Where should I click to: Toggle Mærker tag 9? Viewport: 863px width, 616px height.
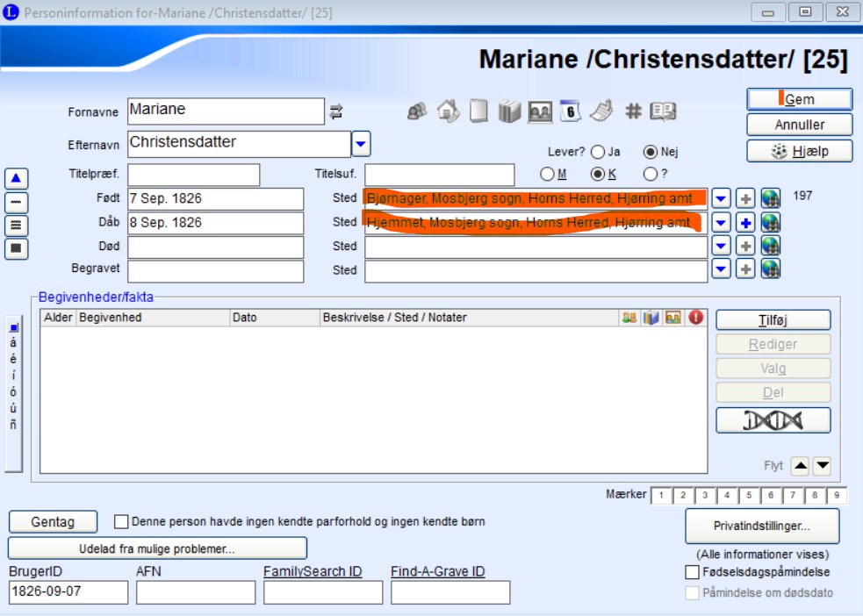(x=837, y=496)
